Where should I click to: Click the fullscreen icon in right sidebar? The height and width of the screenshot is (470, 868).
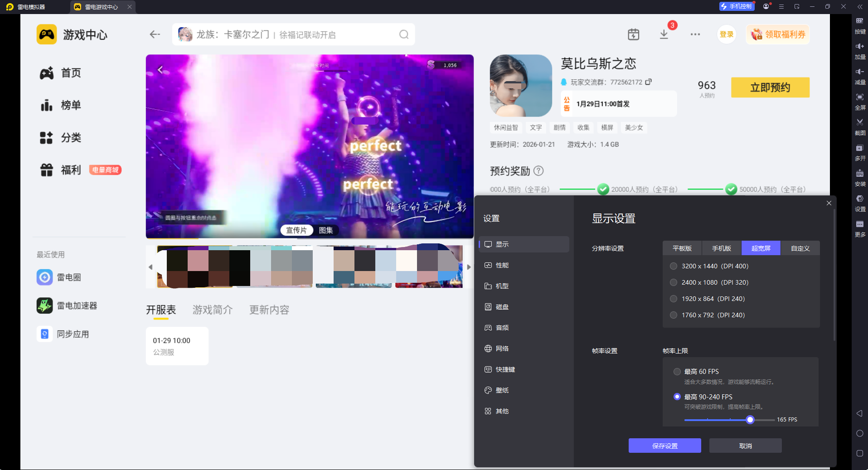(x=859, y=97)
